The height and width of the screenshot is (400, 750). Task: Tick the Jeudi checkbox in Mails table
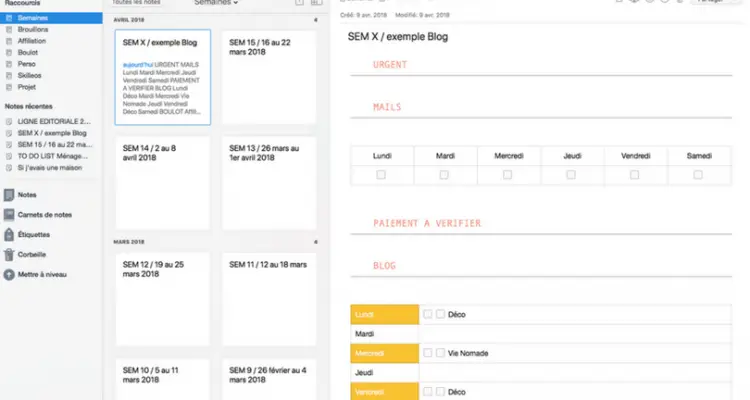[571, 174]
